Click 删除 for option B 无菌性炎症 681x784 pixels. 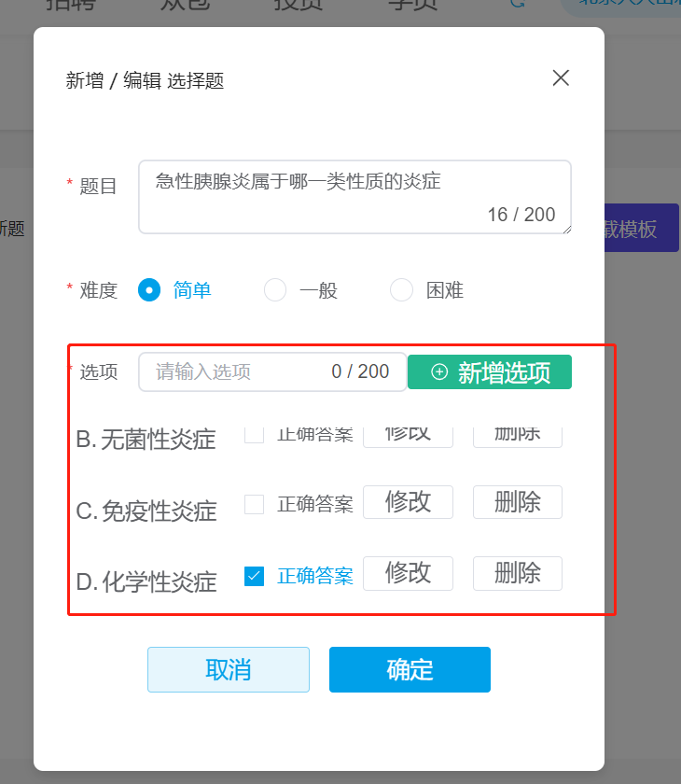pos(518,438)
